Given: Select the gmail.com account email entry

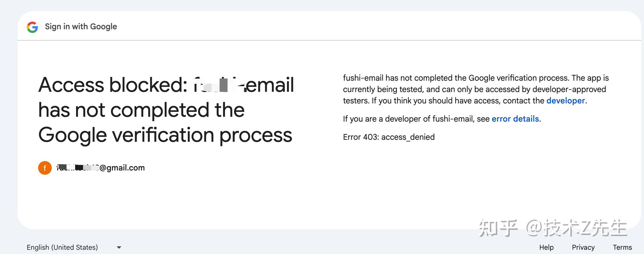Looking at the screenshot, I should coord(101,168).
